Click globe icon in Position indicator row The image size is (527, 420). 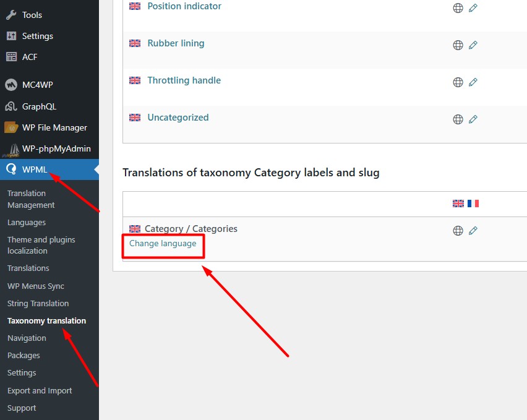[x=458, y=8]
